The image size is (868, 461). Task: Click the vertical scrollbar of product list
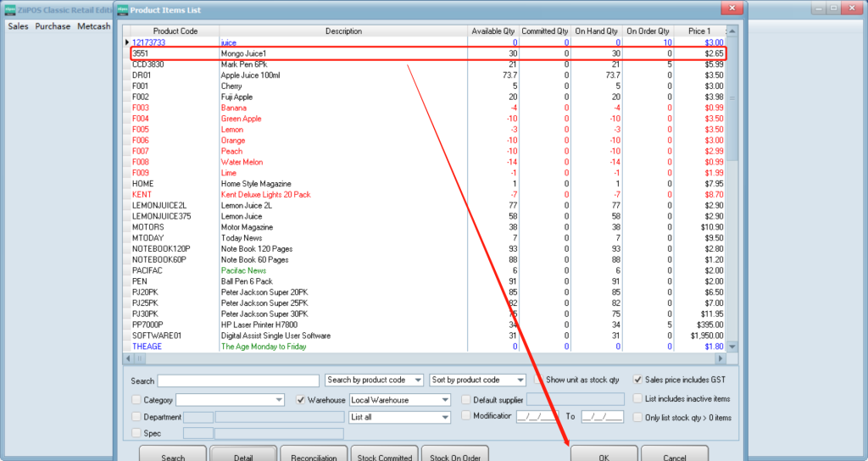coord(733,212)
